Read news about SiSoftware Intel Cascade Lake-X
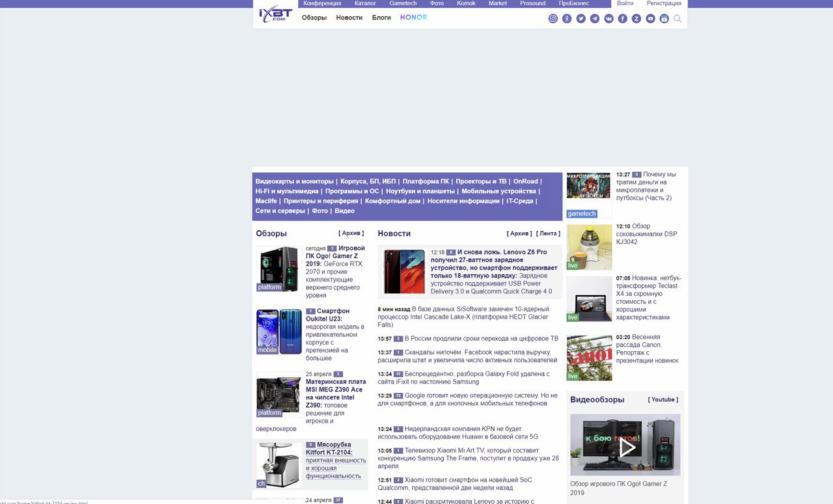 [463, 317]
